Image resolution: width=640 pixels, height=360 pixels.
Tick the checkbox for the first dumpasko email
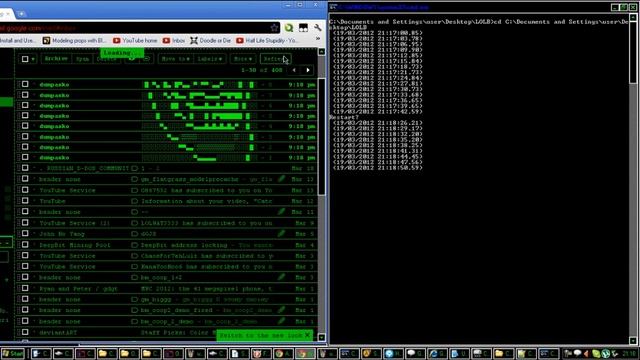pos(25,84)
